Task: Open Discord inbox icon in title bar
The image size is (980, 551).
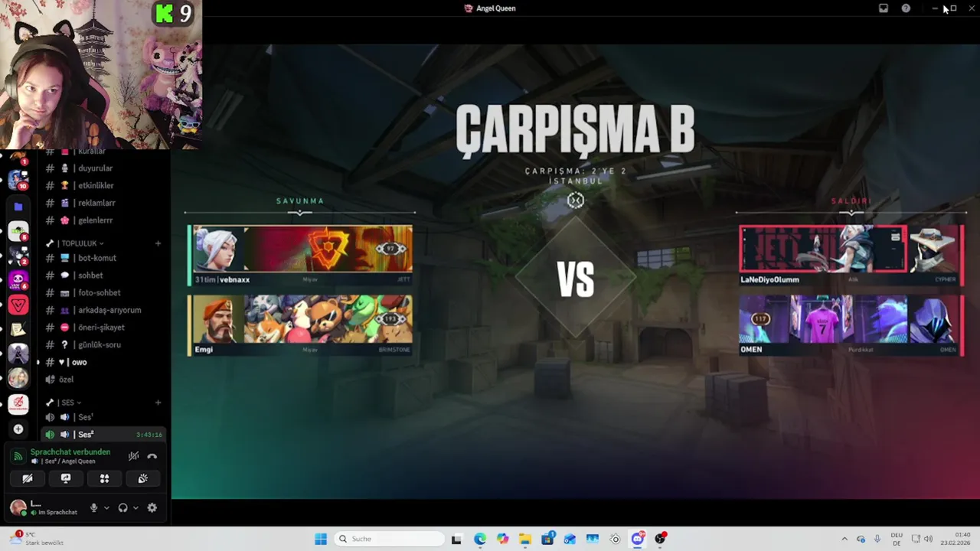Action: click(883, 8)
